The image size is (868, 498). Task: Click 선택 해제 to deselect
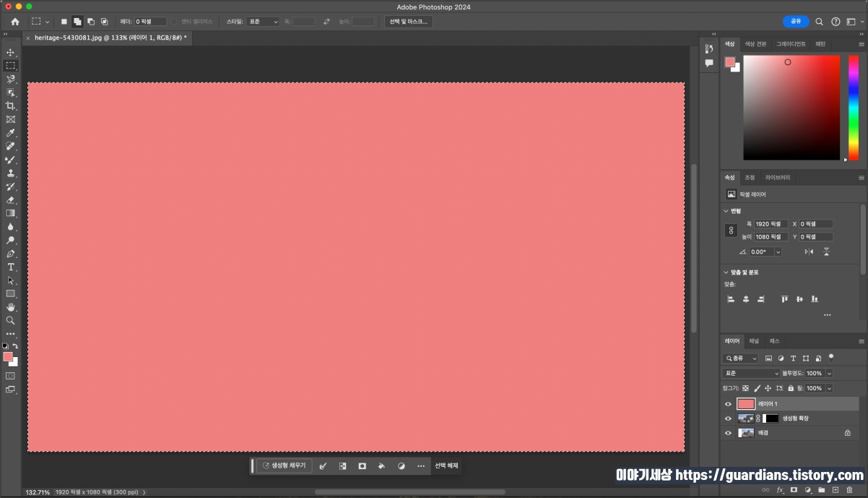[446, 466]
